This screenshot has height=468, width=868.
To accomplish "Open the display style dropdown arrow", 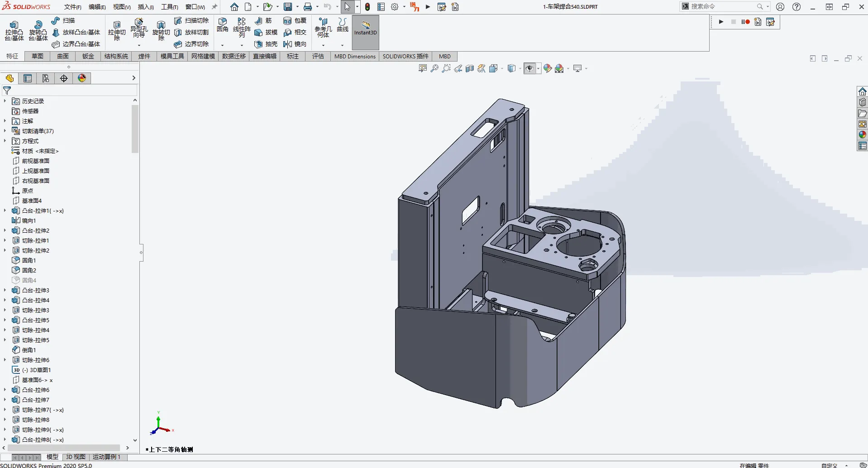I will [520, 68].
